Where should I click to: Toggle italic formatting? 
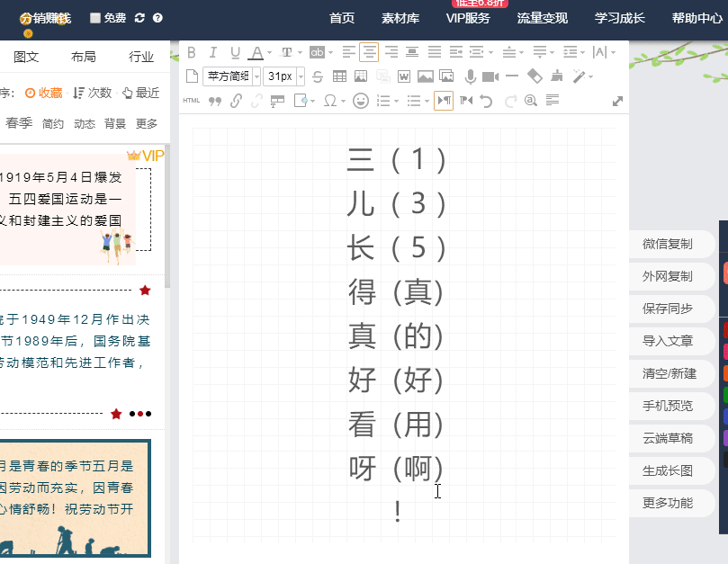point(212,52)
